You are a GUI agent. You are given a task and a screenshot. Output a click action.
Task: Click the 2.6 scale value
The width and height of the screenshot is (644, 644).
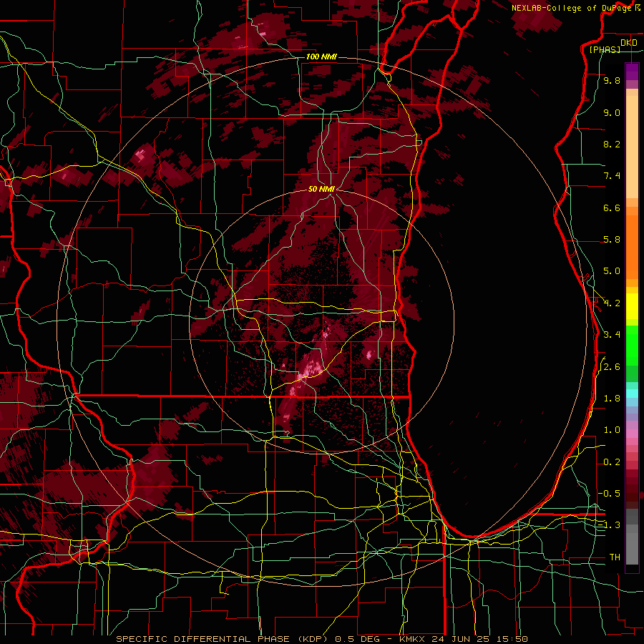pyautogui.click(x=612, y=367)
